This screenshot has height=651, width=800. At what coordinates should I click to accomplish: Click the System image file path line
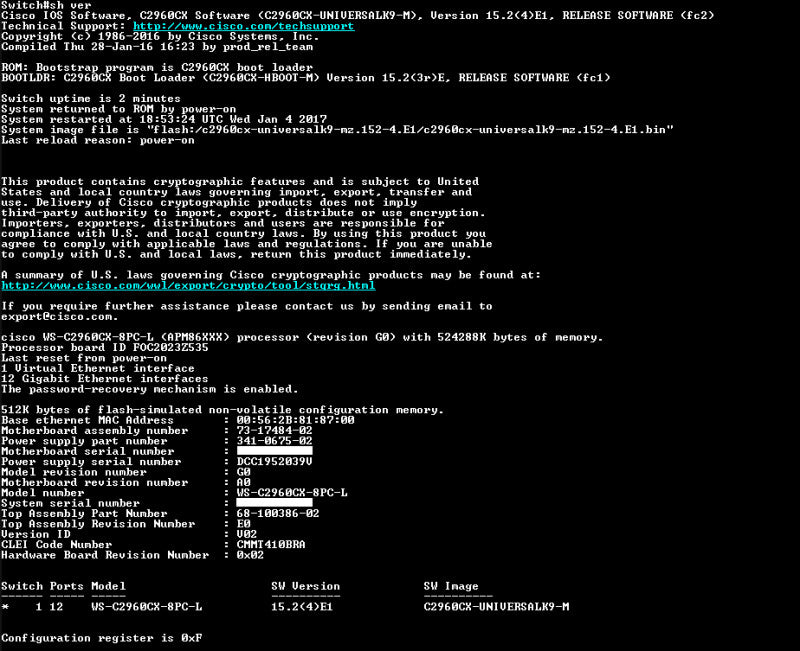tap(337, 130)
